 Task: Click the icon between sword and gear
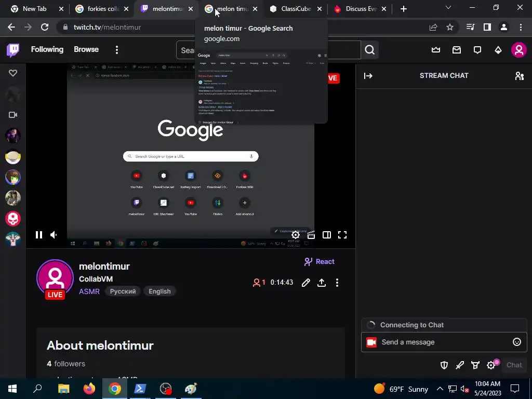click(475, 365)
